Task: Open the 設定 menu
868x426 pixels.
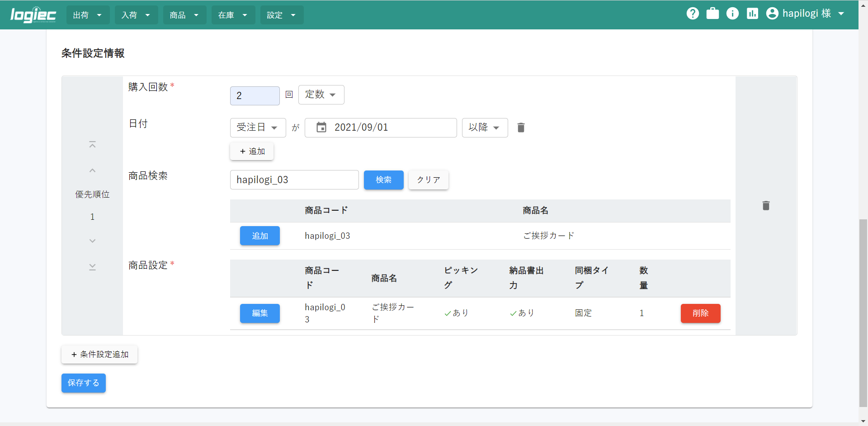Action: coord(281,15)
